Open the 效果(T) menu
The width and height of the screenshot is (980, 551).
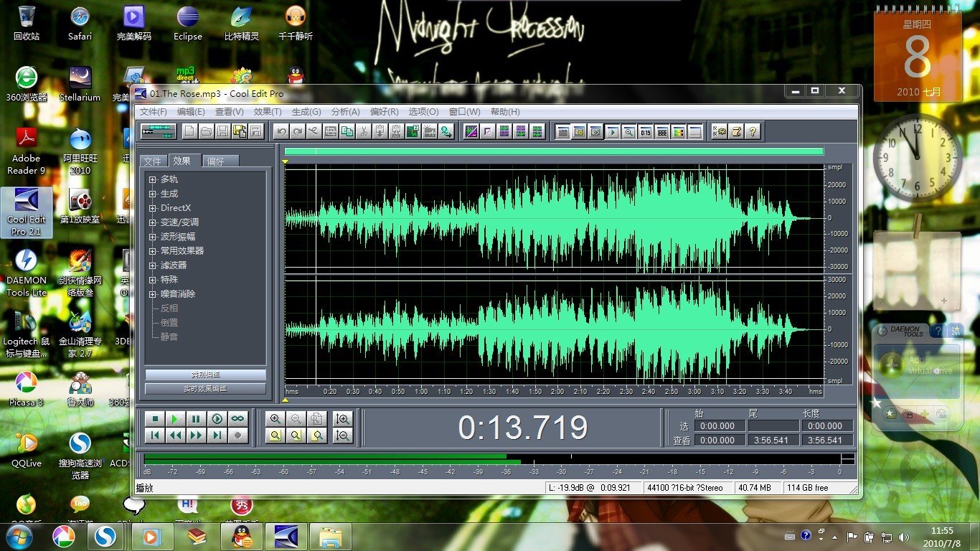pyautogui.click(x=267, y=112)
